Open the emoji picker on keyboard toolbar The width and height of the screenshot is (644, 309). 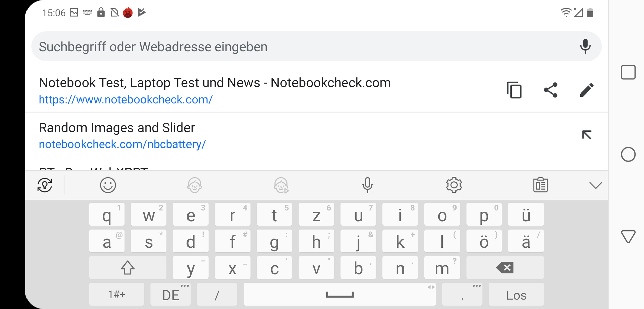click(108, 185)
